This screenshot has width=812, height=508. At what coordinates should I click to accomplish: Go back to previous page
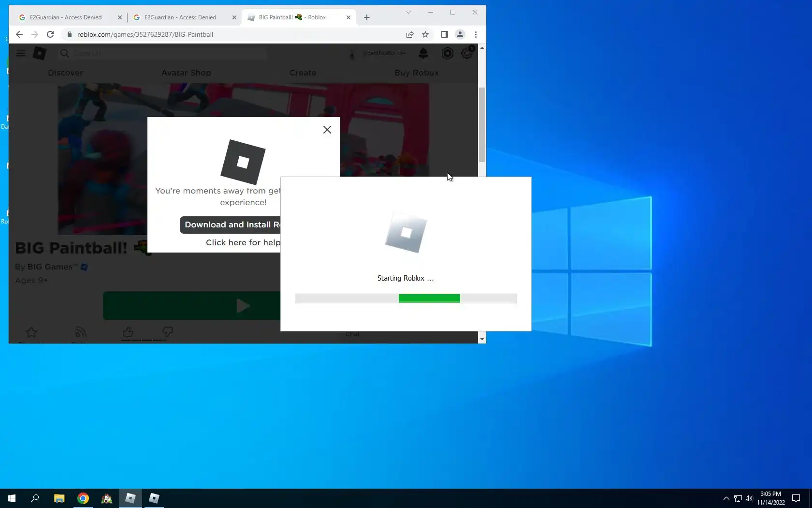point(19,34)
